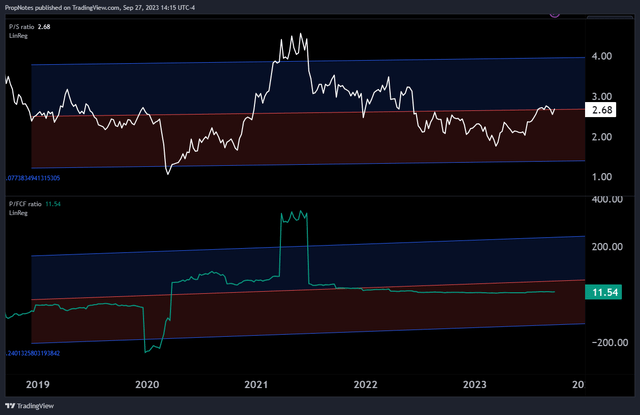Viewport: 640px width, 415px height.
Task: Click the 4.00 tick on P/S scale
Action: pos(602,57)
